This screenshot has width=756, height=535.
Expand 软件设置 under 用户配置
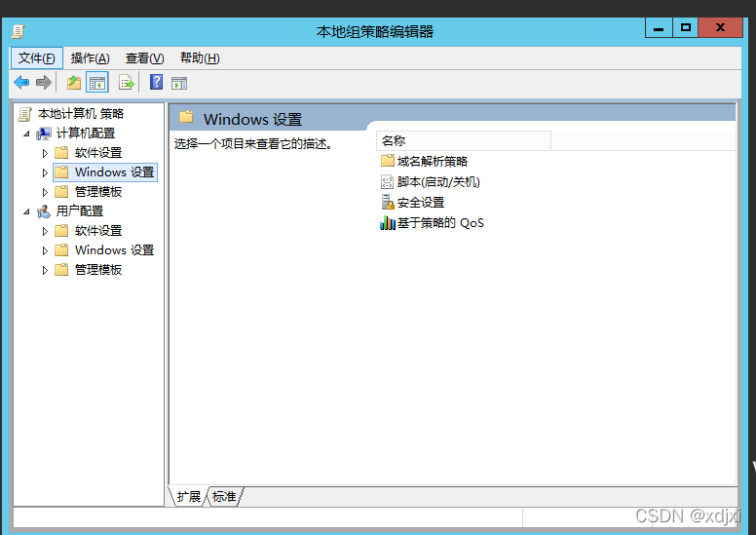(x=45, y=231)
